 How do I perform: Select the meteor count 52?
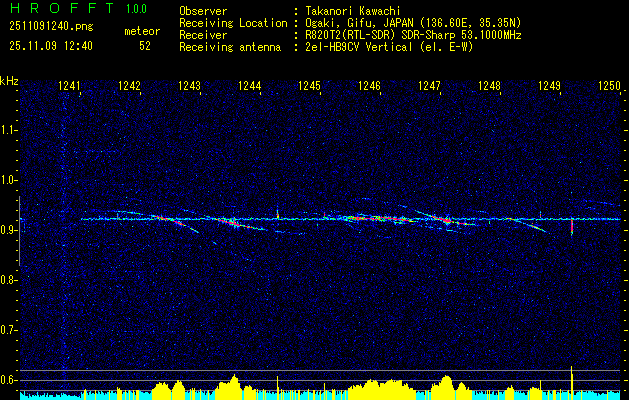click(x=145, y=46)
